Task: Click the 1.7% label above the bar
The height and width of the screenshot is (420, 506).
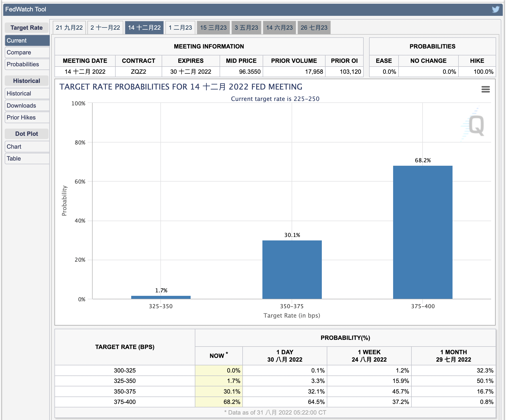Action: click(161, 290)
